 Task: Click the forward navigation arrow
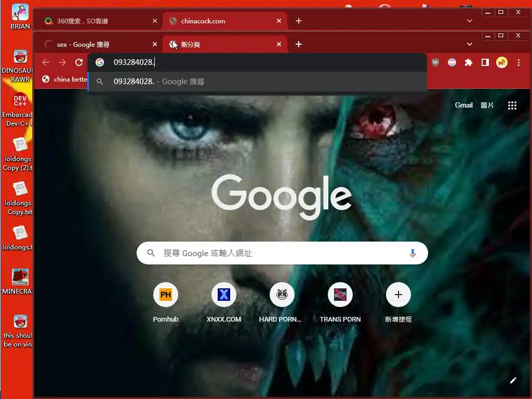click(x=62, y=62)
